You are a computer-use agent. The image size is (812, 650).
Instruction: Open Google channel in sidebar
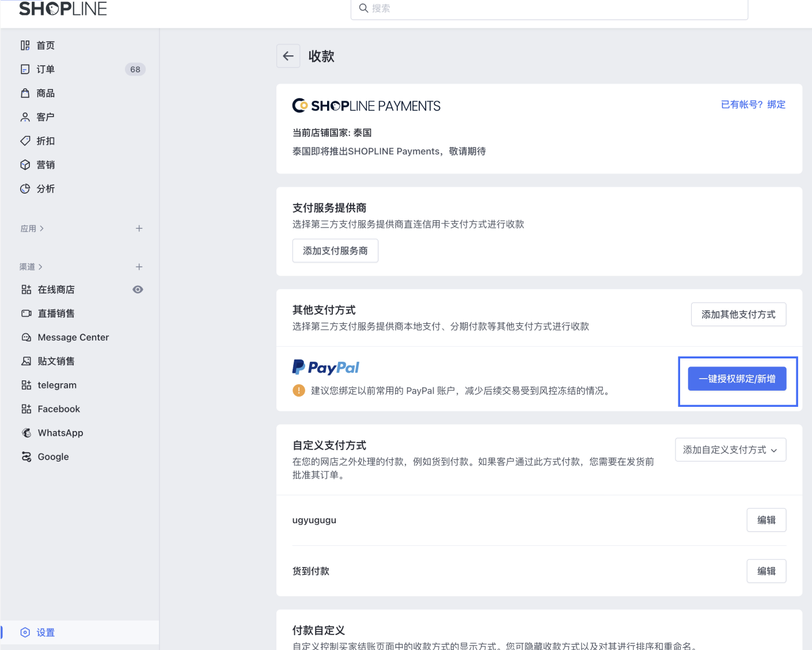click(53, 457)
